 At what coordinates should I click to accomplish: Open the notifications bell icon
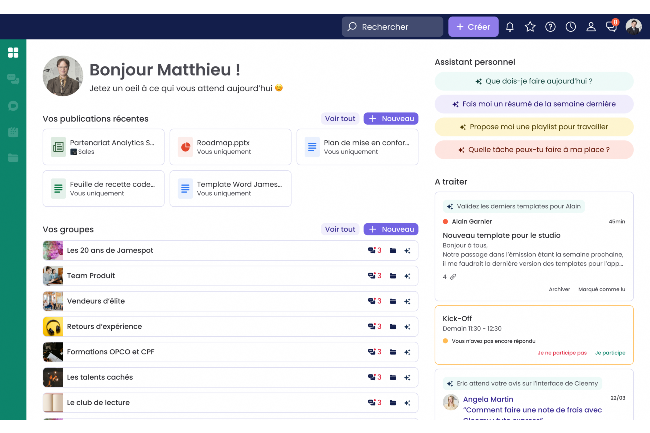[x=510, y=27]
